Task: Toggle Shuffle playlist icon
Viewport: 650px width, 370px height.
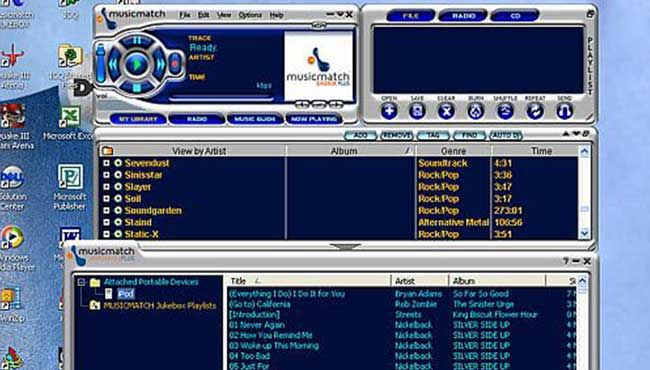Action: (505, 111)
